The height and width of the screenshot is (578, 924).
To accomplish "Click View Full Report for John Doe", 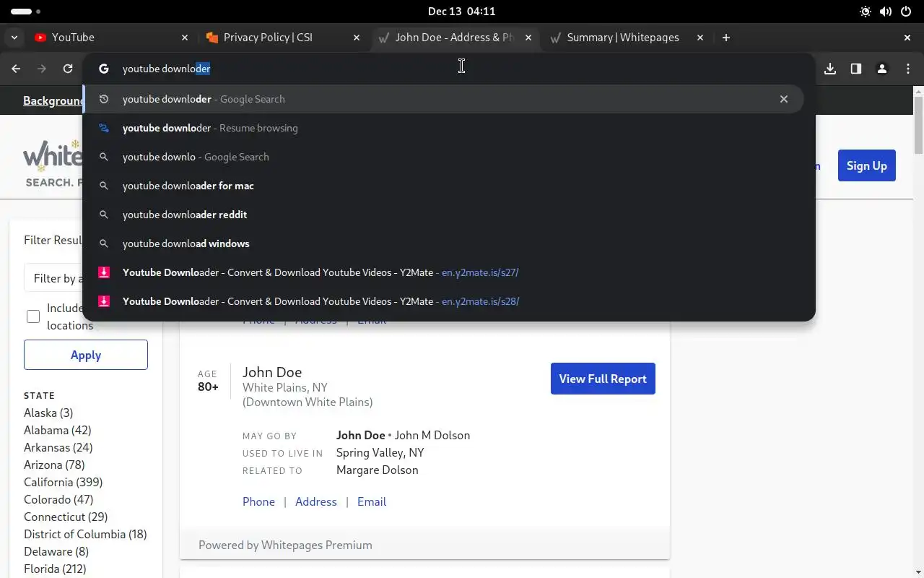I will (x=603, y=379).
